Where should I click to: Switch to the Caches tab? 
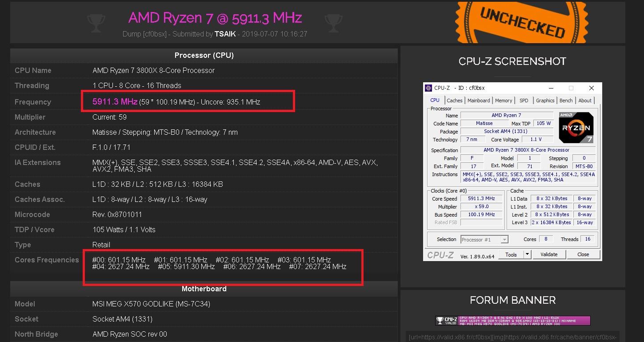(x=455, y=101)
